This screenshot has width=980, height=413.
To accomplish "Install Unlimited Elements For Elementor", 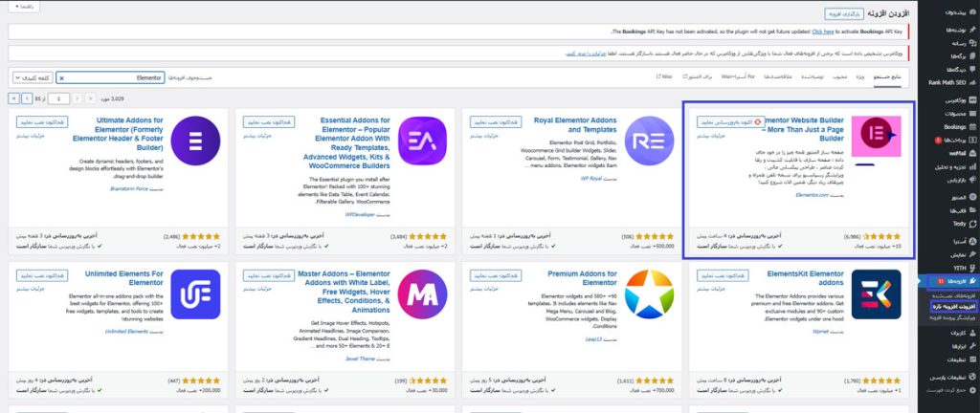I will tap(42, 275).
